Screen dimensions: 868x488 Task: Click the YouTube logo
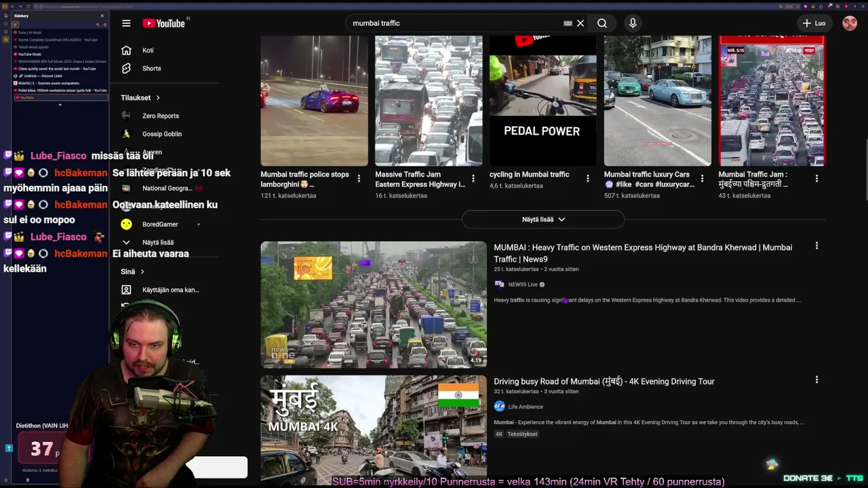[164, 23]
